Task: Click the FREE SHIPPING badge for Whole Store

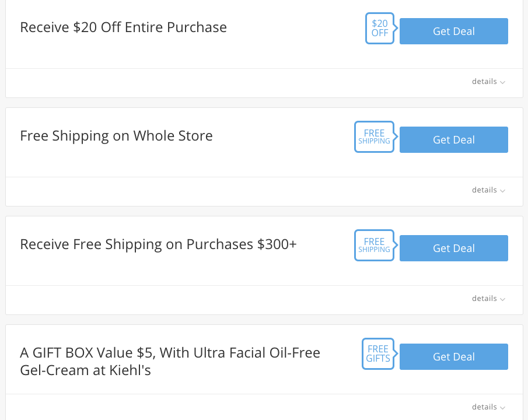Action: pyautogui.click(x=374, y=136)
